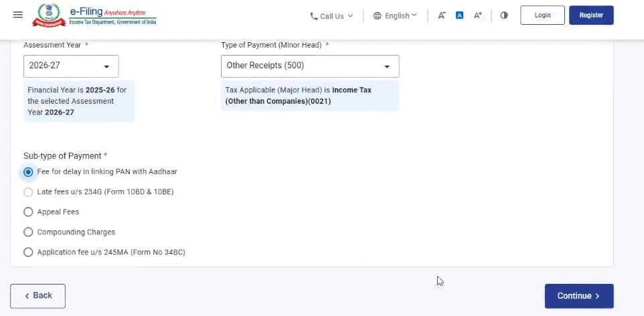
Task: Click the Income Tax Department emblem logo
Action: 48,15
